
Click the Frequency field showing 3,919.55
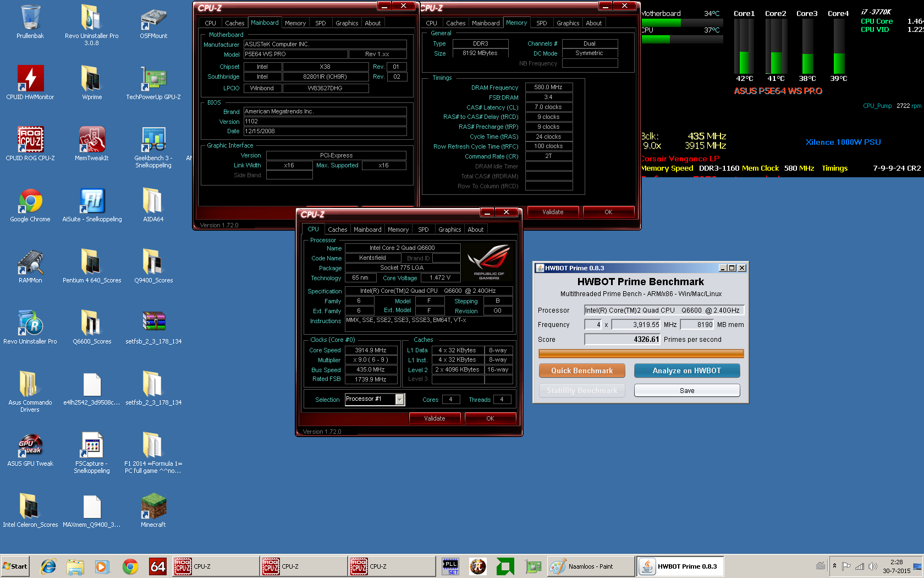636,325
